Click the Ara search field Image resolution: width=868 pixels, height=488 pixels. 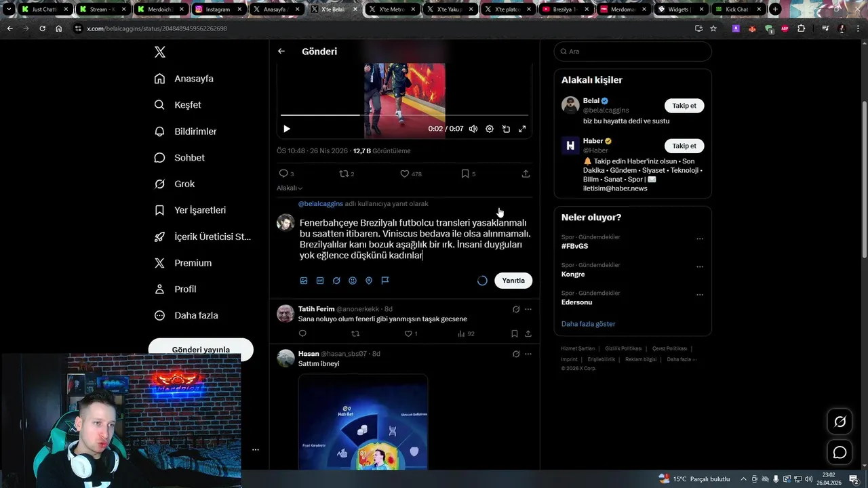633,52
